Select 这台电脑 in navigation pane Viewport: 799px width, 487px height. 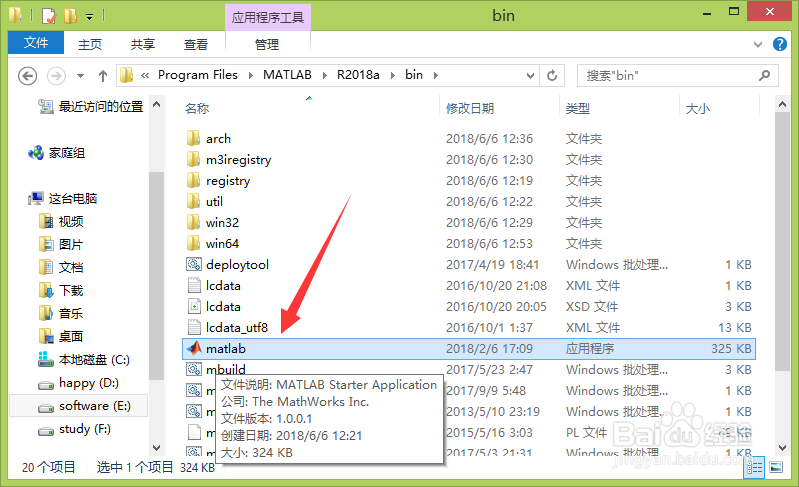coord(63,198)
